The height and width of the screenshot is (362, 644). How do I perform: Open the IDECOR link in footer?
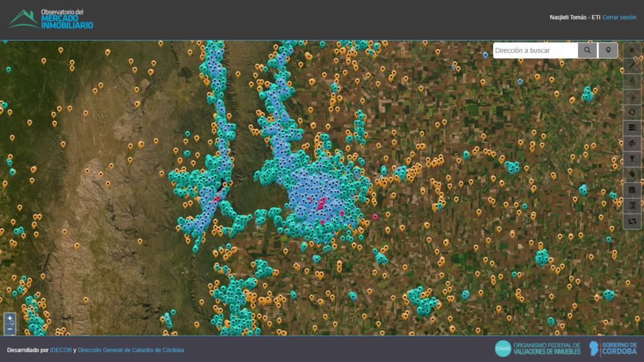click(x=61, y=350)
